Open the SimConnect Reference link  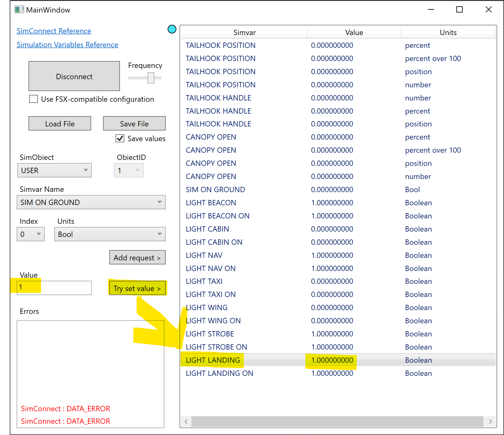(x=54, y=31)
